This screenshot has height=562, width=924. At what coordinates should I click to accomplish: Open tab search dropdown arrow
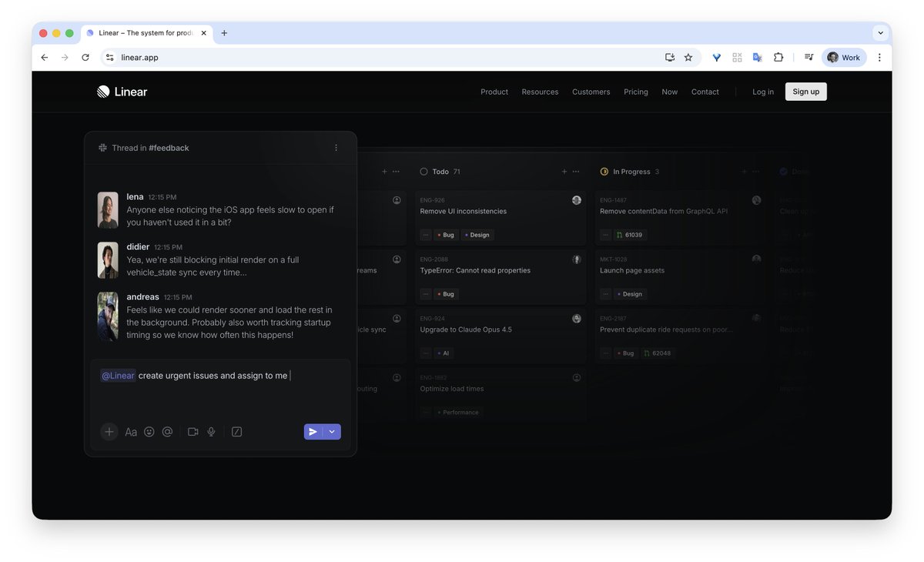pyautogui.click(x=880, y=33)
